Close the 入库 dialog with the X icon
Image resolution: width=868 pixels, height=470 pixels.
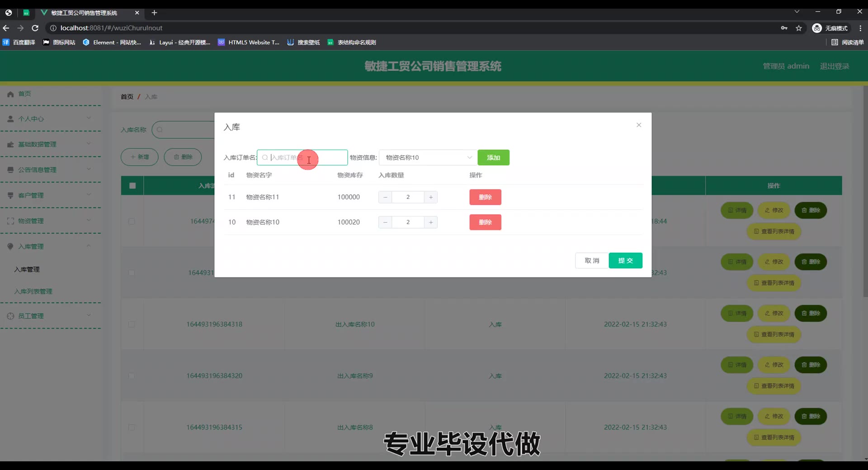639,125
